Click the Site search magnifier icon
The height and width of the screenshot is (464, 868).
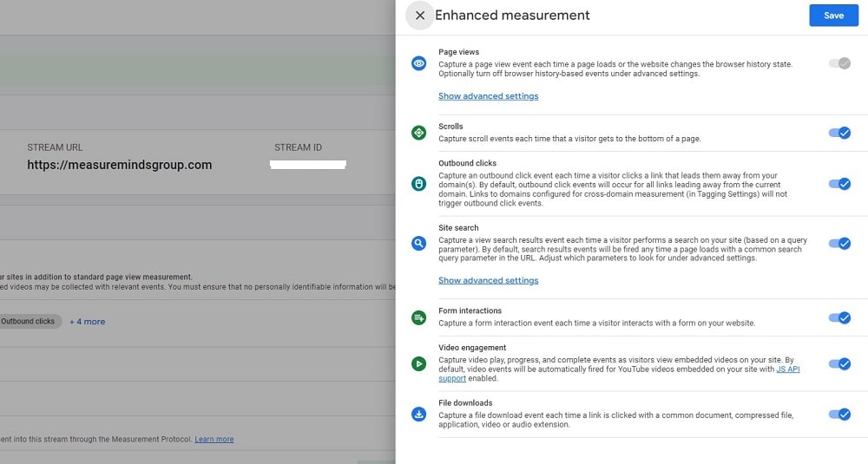tap(419, 243)
